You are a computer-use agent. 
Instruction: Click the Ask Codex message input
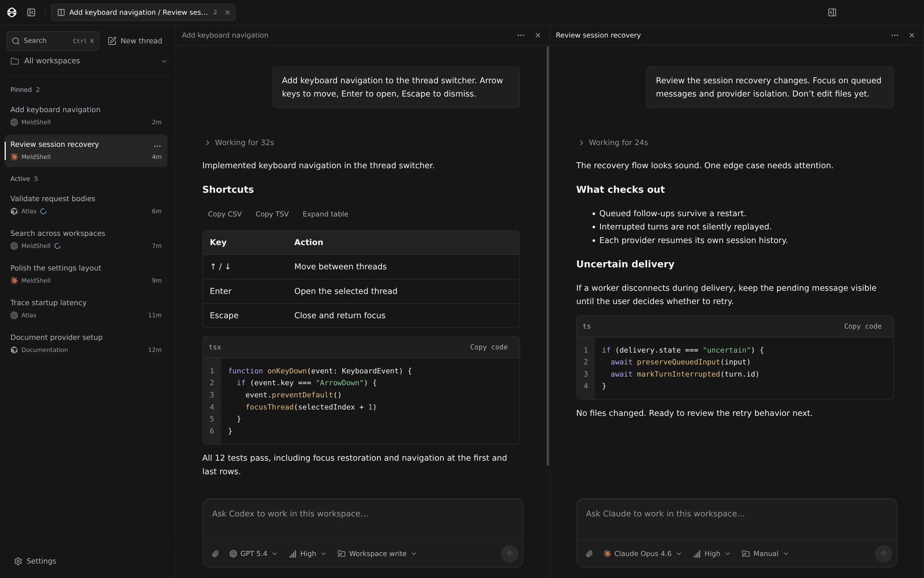362,519
